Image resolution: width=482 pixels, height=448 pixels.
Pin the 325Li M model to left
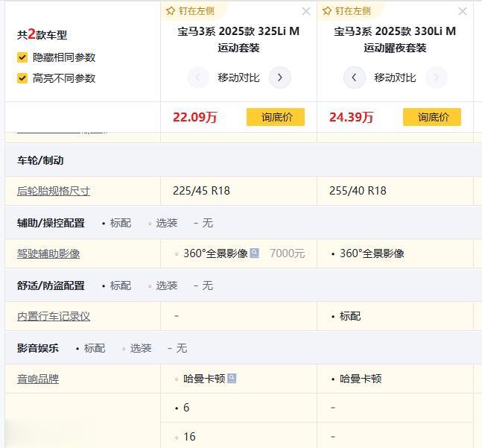click(x=190, y=11)
